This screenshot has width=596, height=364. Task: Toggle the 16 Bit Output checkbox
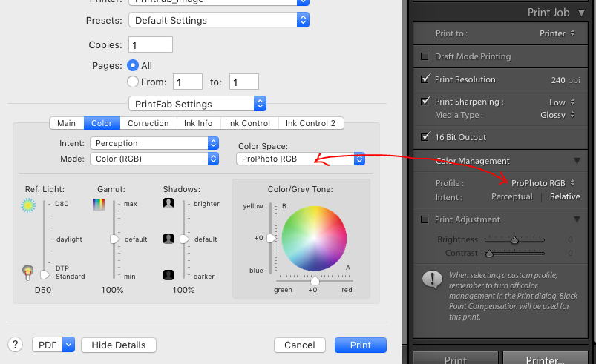425,137
